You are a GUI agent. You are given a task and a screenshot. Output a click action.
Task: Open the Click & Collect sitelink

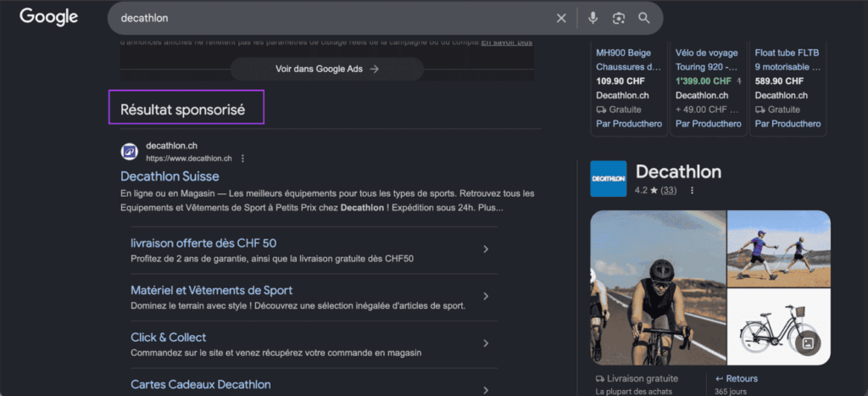tap(169, 337)
